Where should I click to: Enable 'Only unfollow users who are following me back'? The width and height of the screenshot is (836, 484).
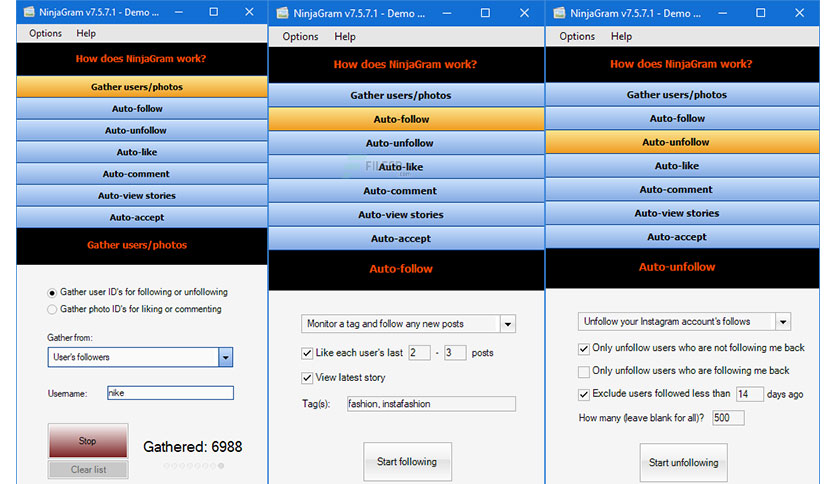pyautogui.click(x=584, y=371)
